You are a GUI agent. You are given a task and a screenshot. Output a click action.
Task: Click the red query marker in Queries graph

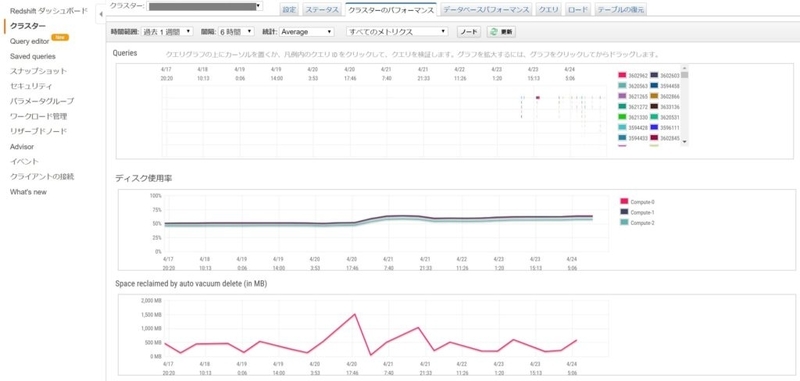click(538, 97)
